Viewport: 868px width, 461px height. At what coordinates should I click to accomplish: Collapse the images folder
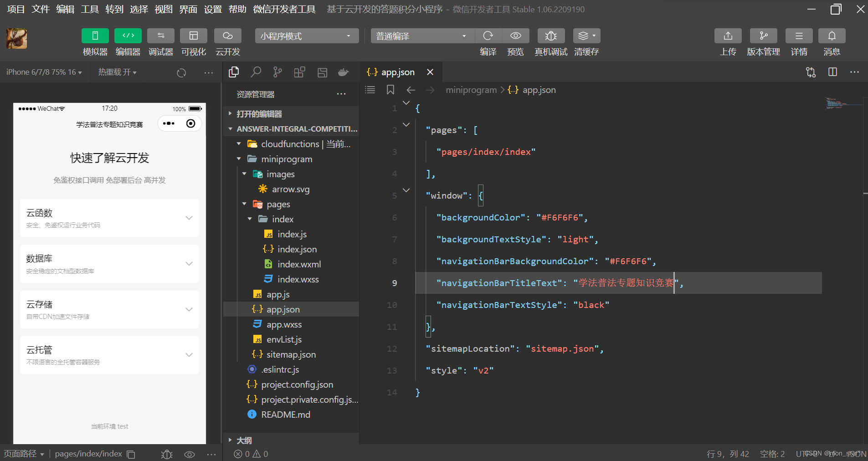(x=292, y=174)
